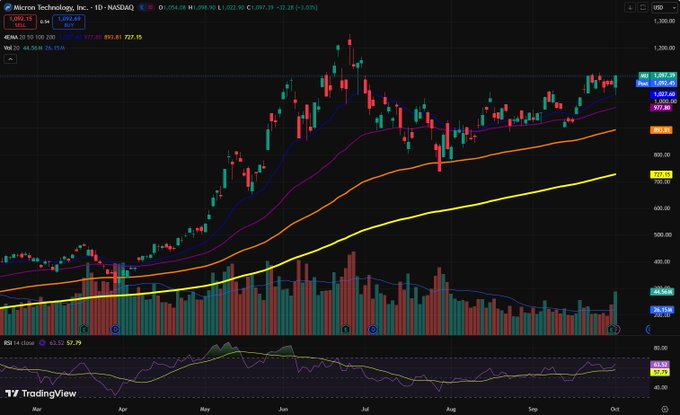Click the 40.00 RSI axis label
This screenshot has height=415, width=680.
pyautogui.click(x=660, y=387)
